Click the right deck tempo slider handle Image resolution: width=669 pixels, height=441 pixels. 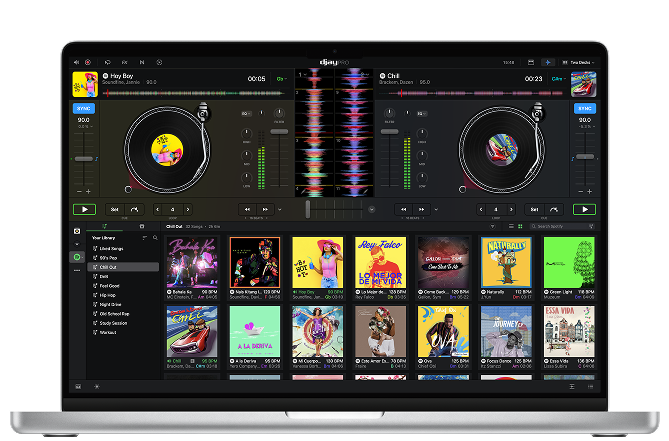585,157
